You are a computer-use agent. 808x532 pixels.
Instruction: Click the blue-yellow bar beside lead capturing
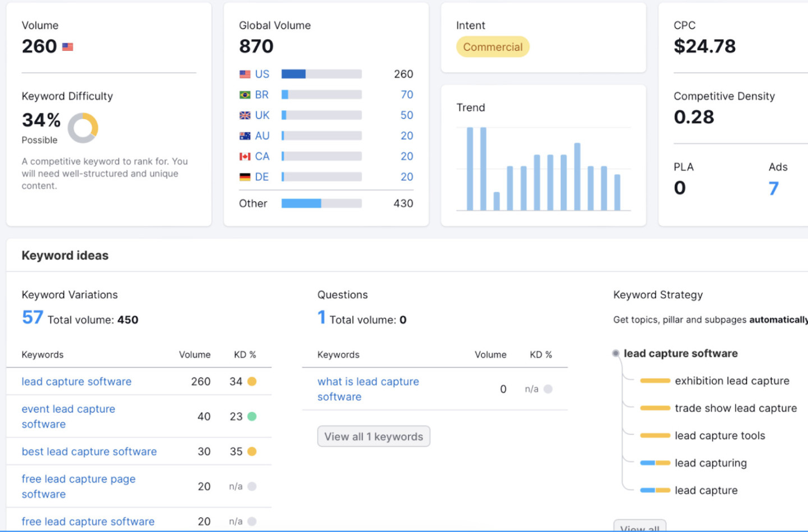point(655,463)
